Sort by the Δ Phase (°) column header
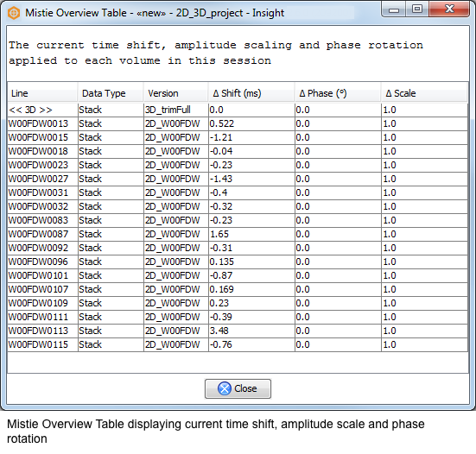 pos(338,93)
